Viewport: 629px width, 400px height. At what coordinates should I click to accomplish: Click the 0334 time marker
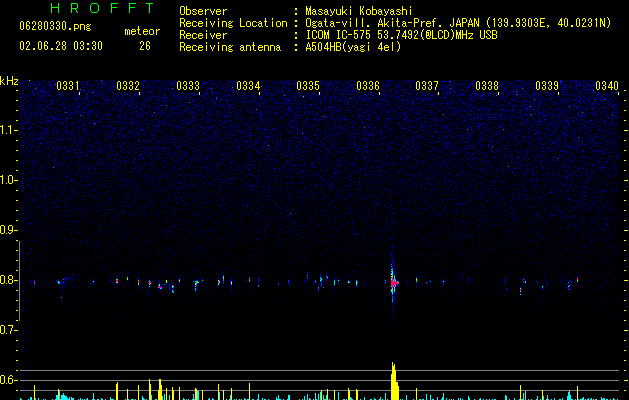click(x=248, y=86)
